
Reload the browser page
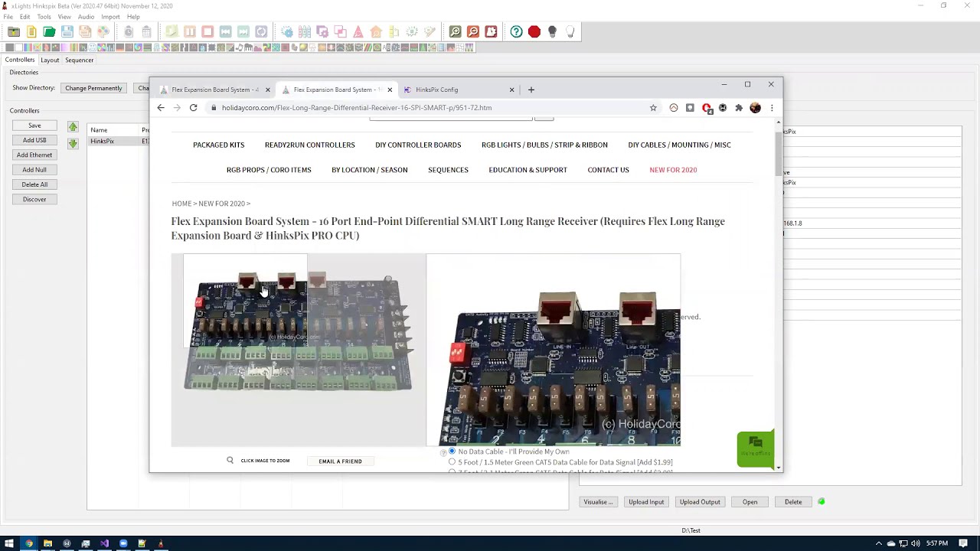pos(193,108)
